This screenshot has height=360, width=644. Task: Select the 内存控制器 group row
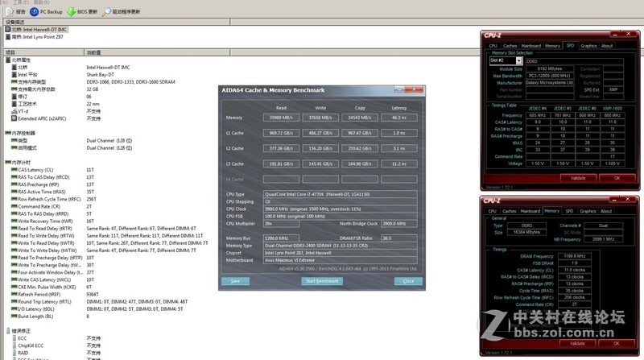click(x=21, y=133)
